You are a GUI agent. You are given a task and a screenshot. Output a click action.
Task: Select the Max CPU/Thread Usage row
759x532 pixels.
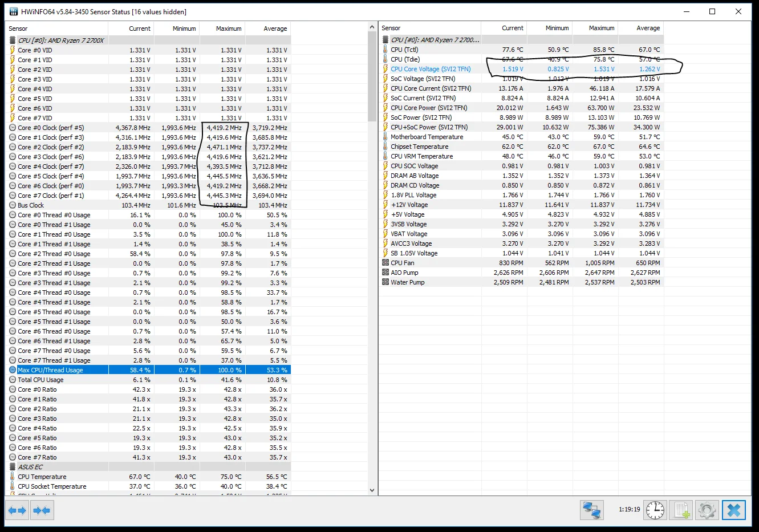tap(148, 370)
